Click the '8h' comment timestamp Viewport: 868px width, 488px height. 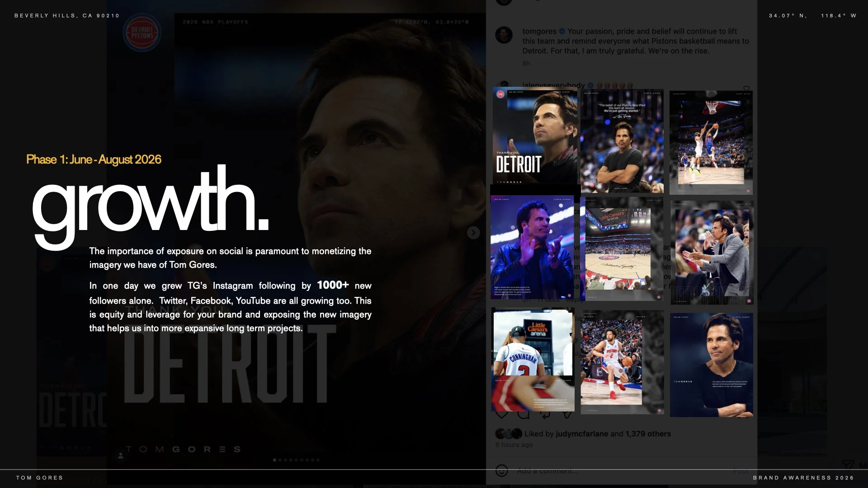point(526,63)
